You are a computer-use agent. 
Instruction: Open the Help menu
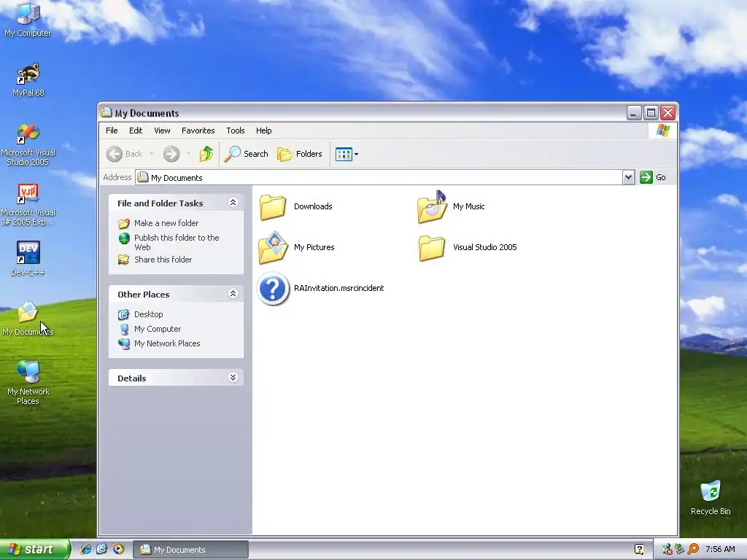263,131
